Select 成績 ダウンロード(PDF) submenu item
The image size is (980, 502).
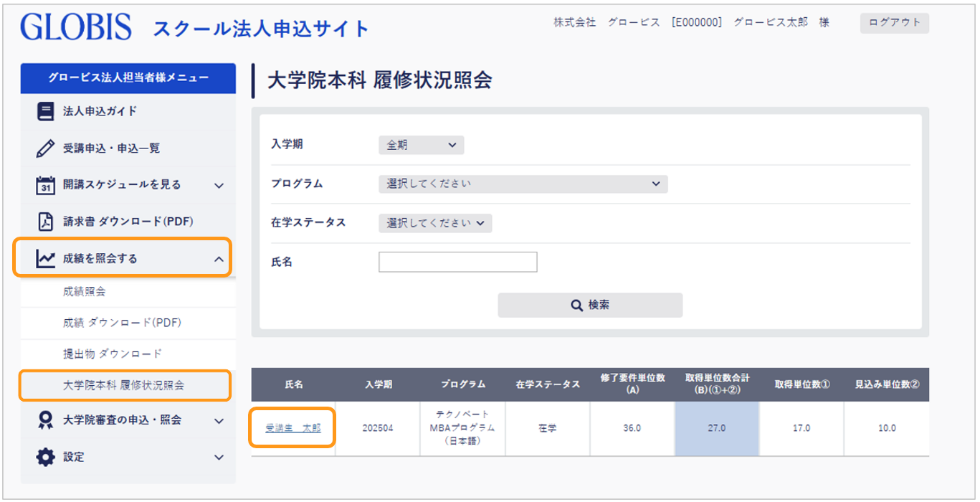(128, 323)
